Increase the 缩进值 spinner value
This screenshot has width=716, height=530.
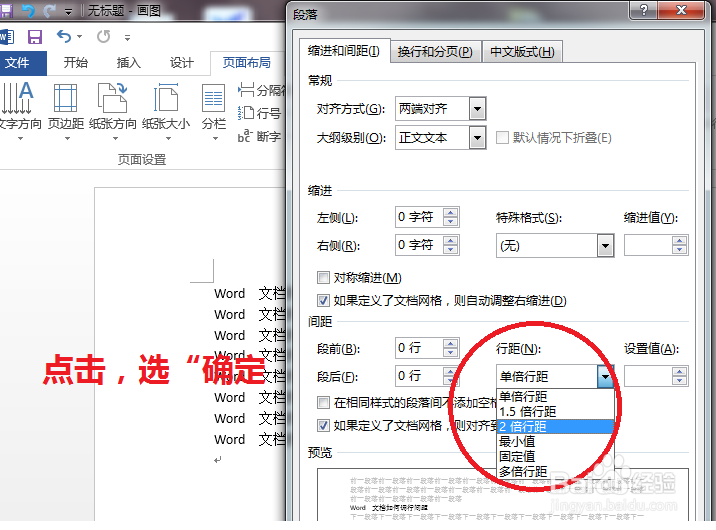(x=679, y=241)
